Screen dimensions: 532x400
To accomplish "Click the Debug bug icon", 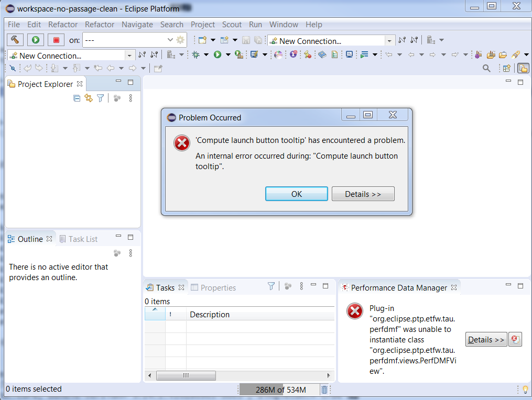I will [196, 54].
